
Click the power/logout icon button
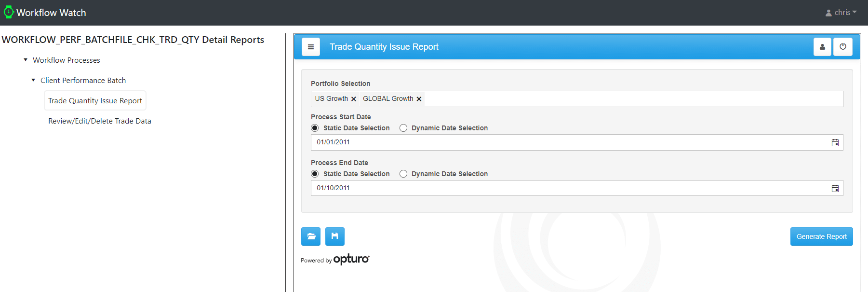[843, 47]
